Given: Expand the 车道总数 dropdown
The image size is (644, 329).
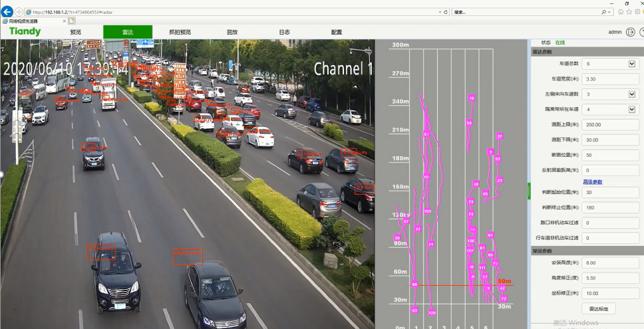Looking at the screenshot, I should (x=631, y=64).
